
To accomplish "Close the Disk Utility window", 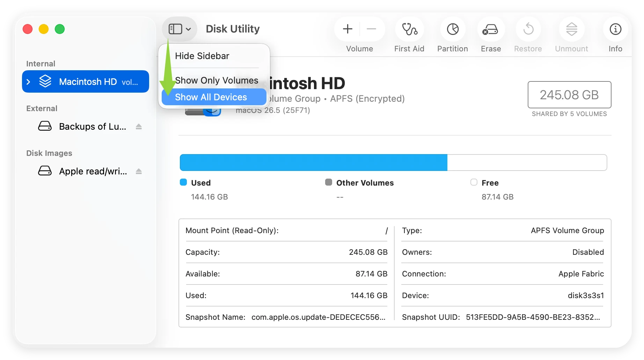I will pos(28,29).
